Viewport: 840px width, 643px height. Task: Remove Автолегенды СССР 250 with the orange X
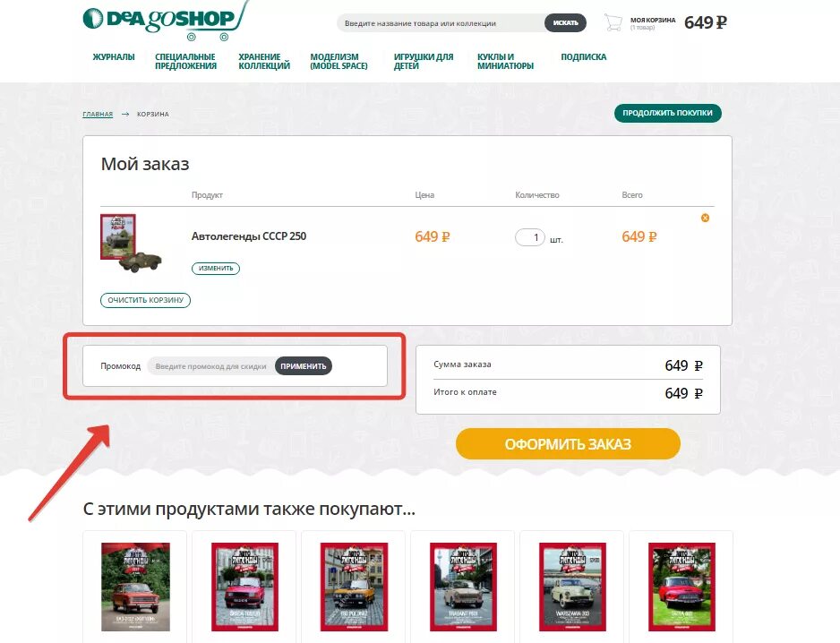705,218
